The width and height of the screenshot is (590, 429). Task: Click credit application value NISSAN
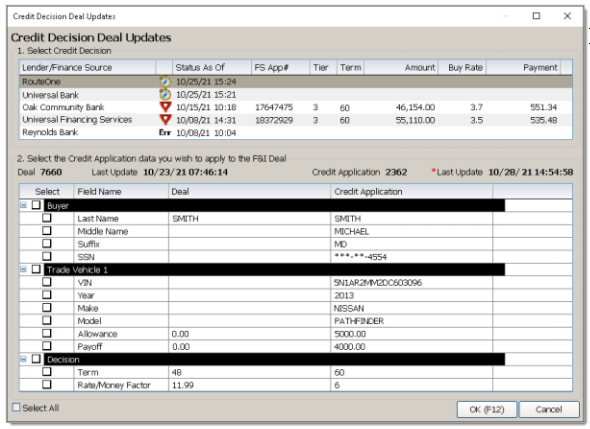349,308
